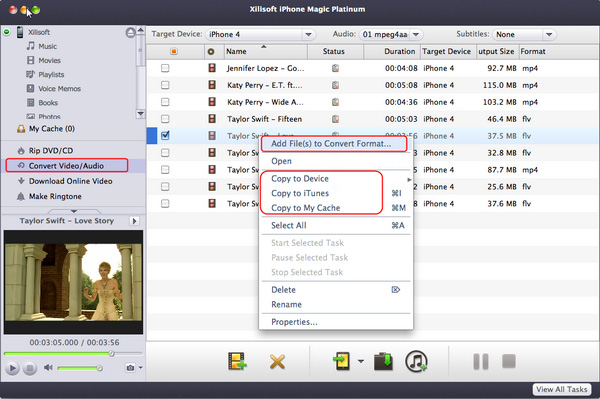Expand the preview title arrow button
Screen dimensions: 600x399
click(134, 221)
